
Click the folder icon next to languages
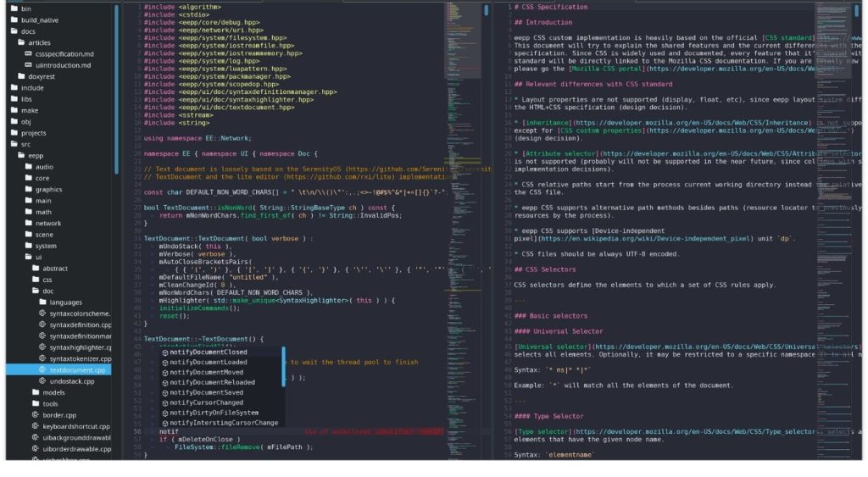click(42, 302)
